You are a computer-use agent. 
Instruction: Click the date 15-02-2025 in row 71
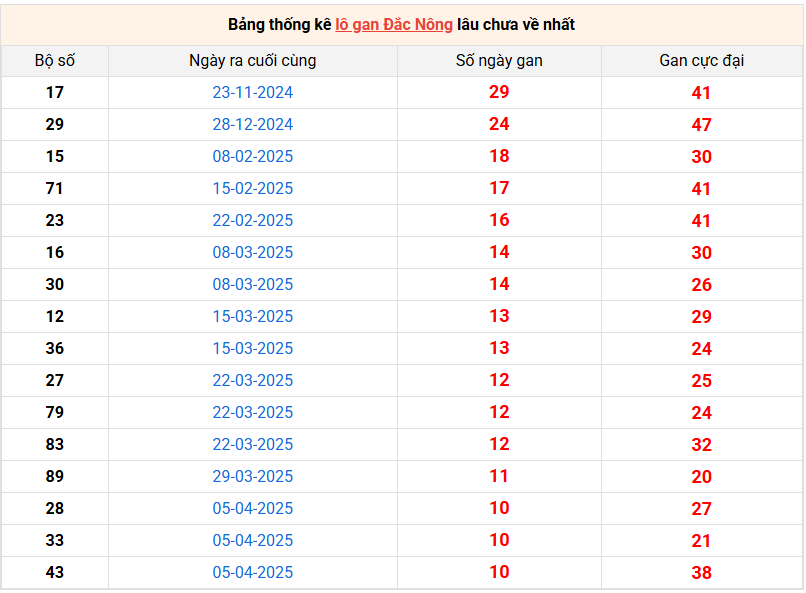[x=252, y=189]
